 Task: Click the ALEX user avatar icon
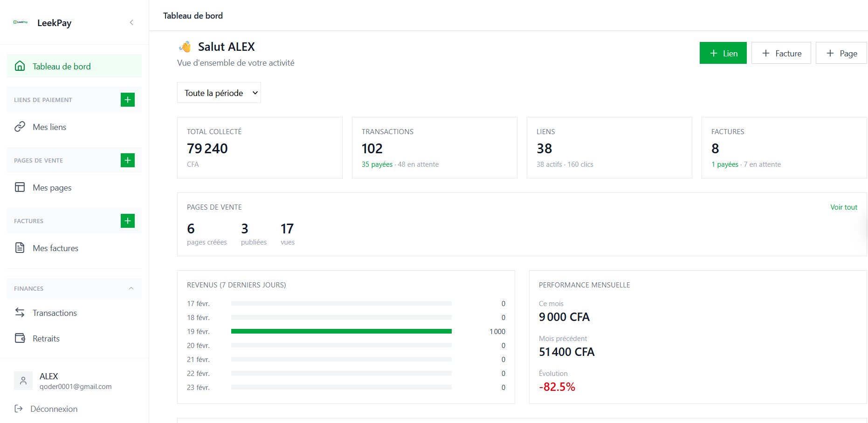point(23,381)
